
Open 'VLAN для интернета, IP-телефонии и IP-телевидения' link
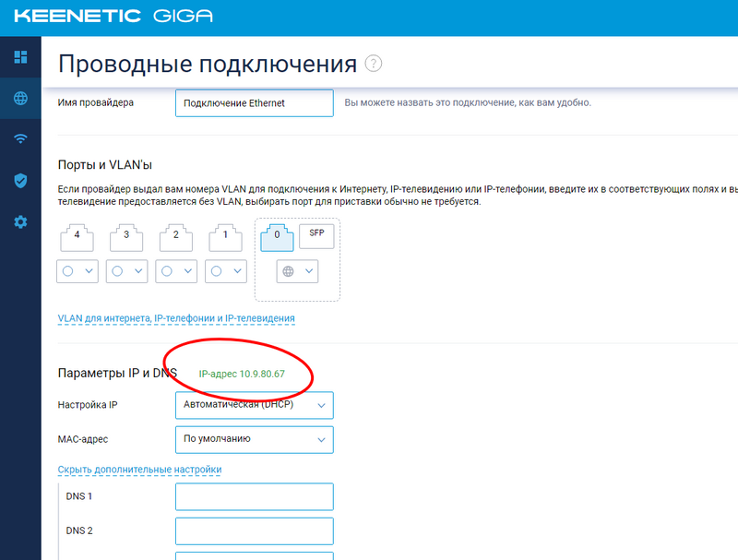pyautogui.click(x=176, y=318)
